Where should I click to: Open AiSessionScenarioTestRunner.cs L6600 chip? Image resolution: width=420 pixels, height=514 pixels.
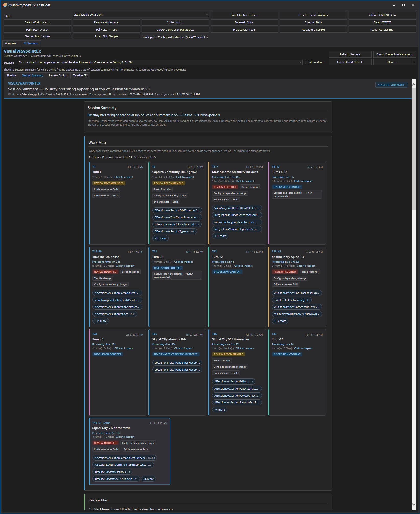pyautogui.click(x=125, y=458)
